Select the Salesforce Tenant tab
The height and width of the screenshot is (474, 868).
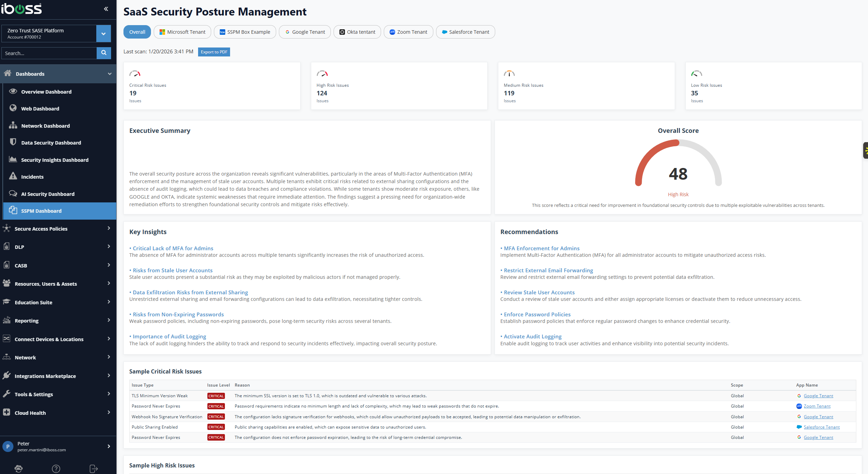465,32
